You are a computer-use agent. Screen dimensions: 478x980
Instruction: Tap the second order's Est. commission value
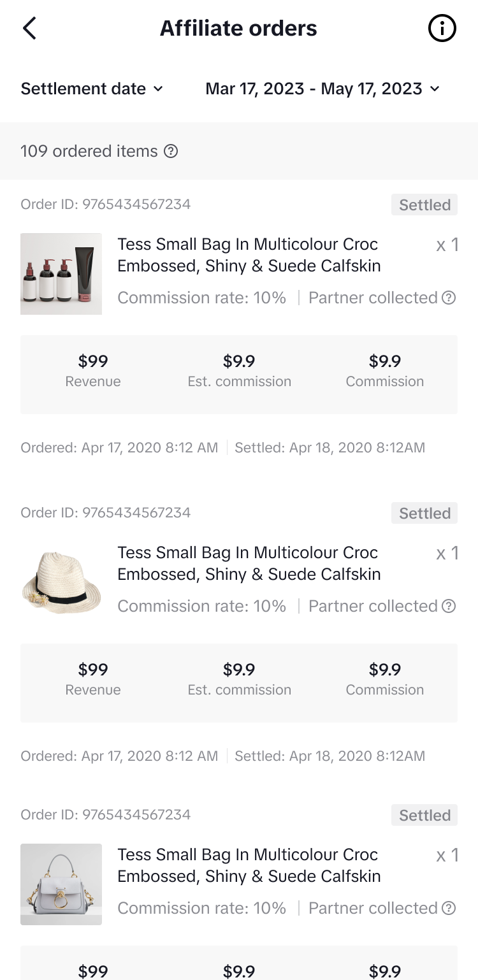pos(239,670)
